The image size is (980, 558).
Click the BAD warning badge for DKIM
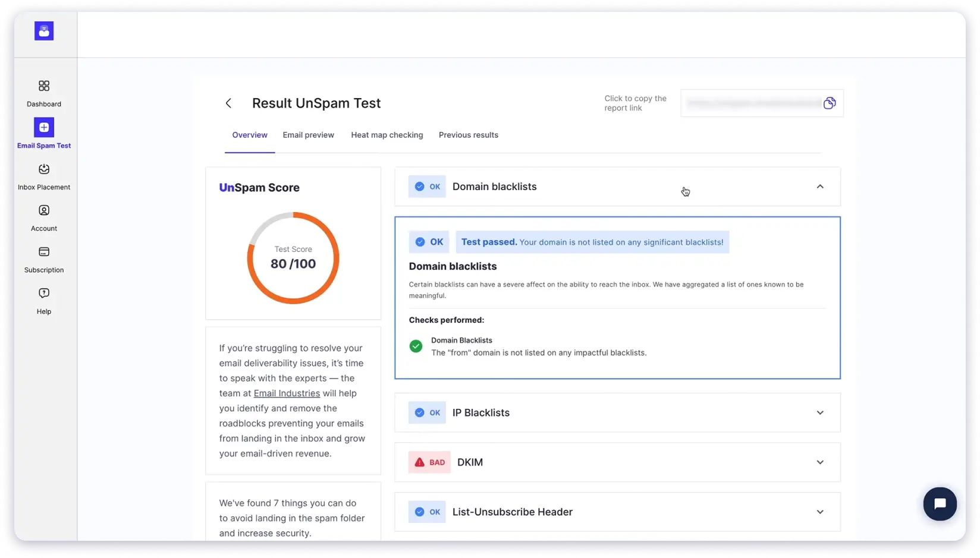click(x=429, y=462)
